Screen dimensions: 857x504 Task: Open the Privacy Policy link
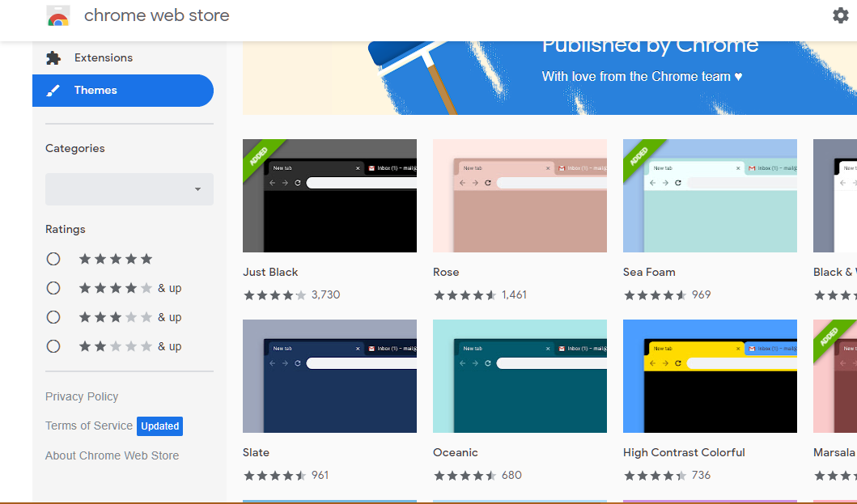(82, 396)
